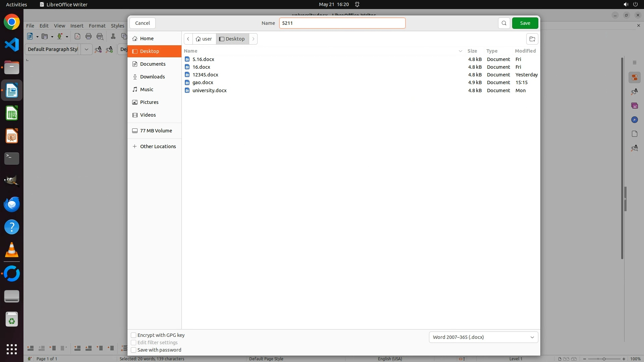Viewport: 644px width, 362px height.
Task: Open the Word 2007–365 file type dropdown
Action: (483, 337)
